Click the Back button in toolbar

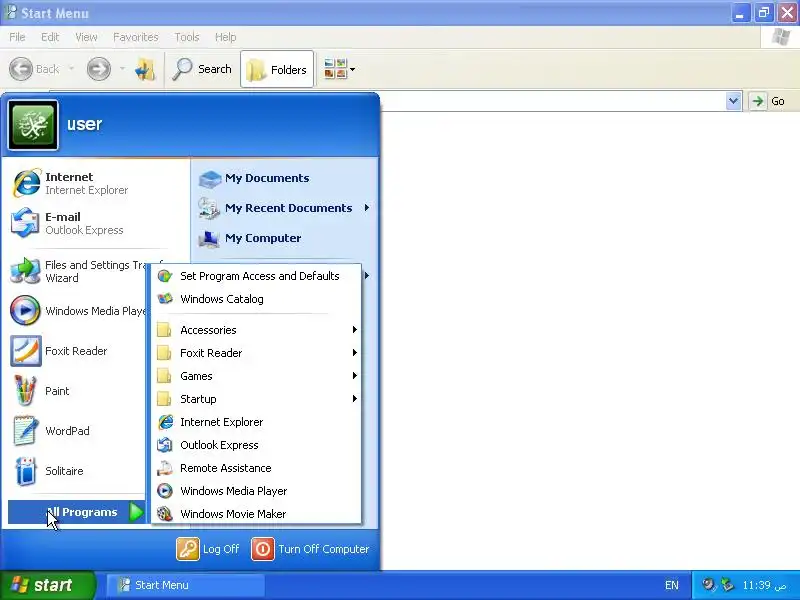coord(35,69)
